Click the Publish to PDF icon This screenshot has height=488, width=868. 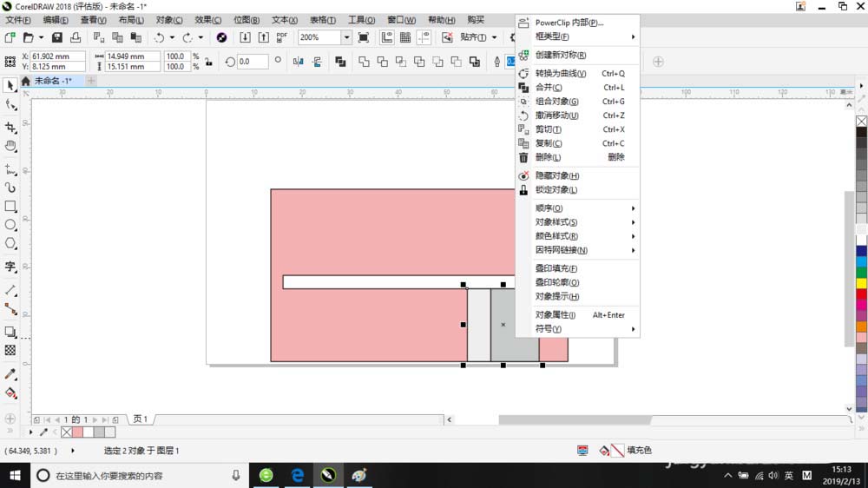coord(281,37)
